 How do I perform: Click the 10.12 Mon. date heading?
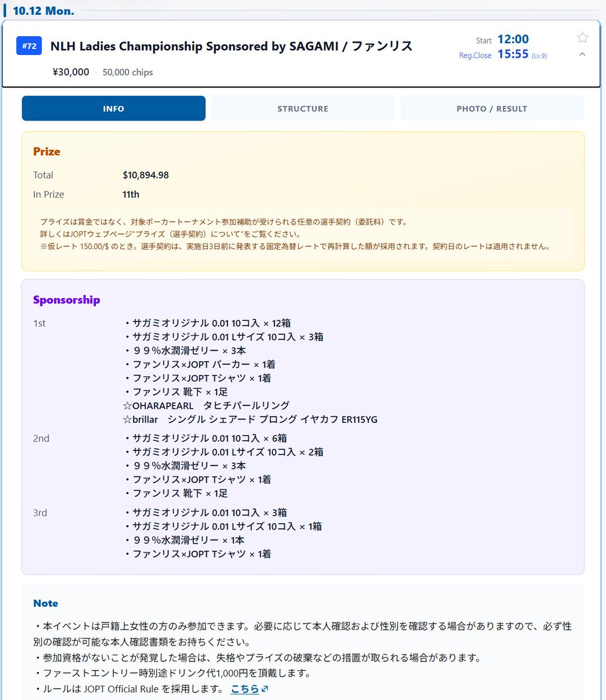(43, 11)
